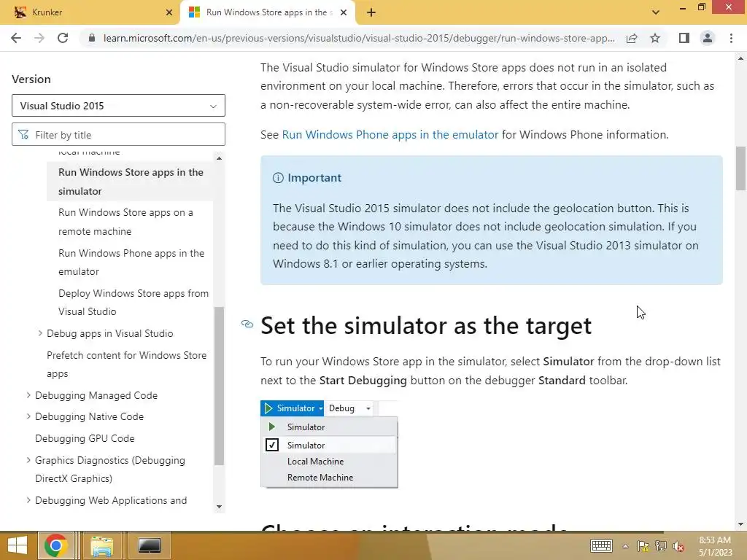Image resolution: width=747 pixels, height=560 pixels.
Task: Open a new tab with plus button
Action: coord(371,12)
